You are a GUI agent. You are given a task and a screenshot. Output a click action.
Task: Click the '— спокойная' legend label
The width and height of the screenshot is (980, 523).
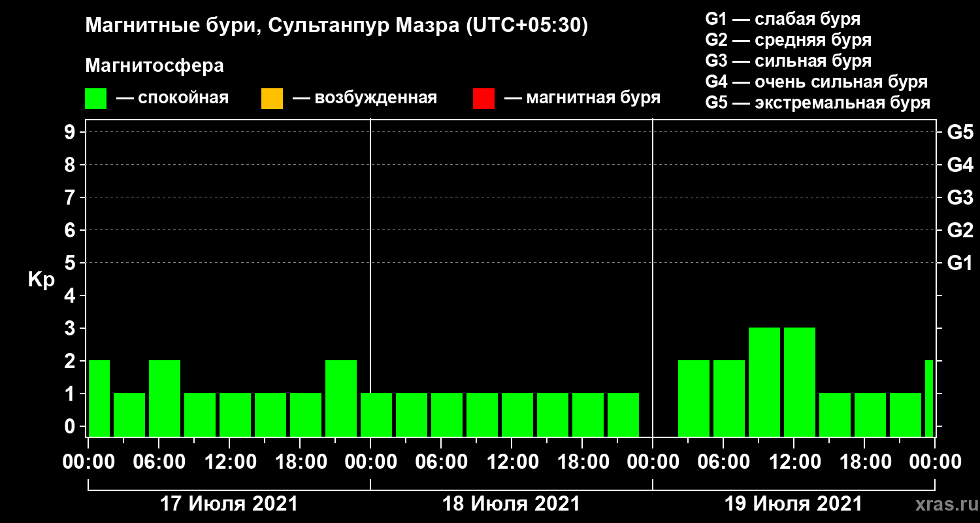pyautogui.click(x=172, y=98)
